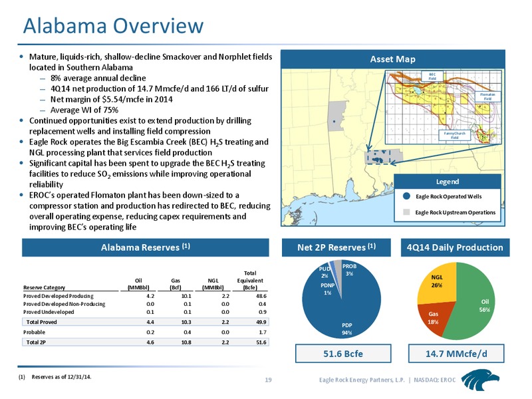Click the Alabama Reserves header bar
The width and height of the screenshot is (532, 399).
click(146, 247)
